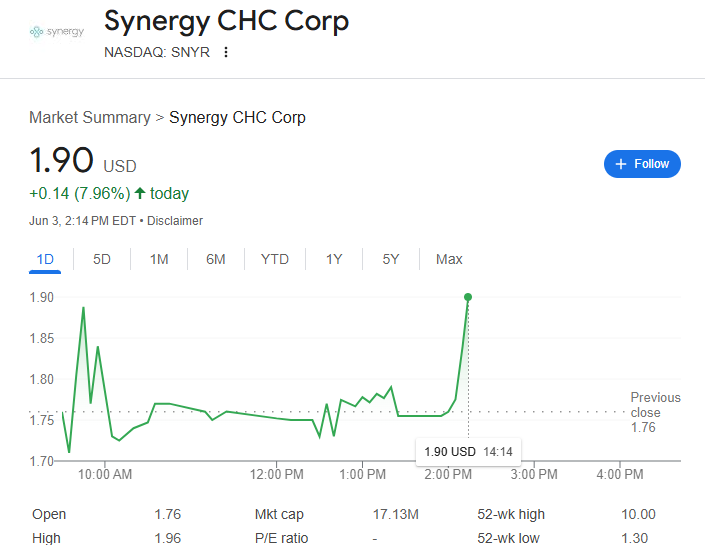Viewport: 705px width, 545px height.
Task: Click the 10:00 AM axis label
Action: click(105, 474)
